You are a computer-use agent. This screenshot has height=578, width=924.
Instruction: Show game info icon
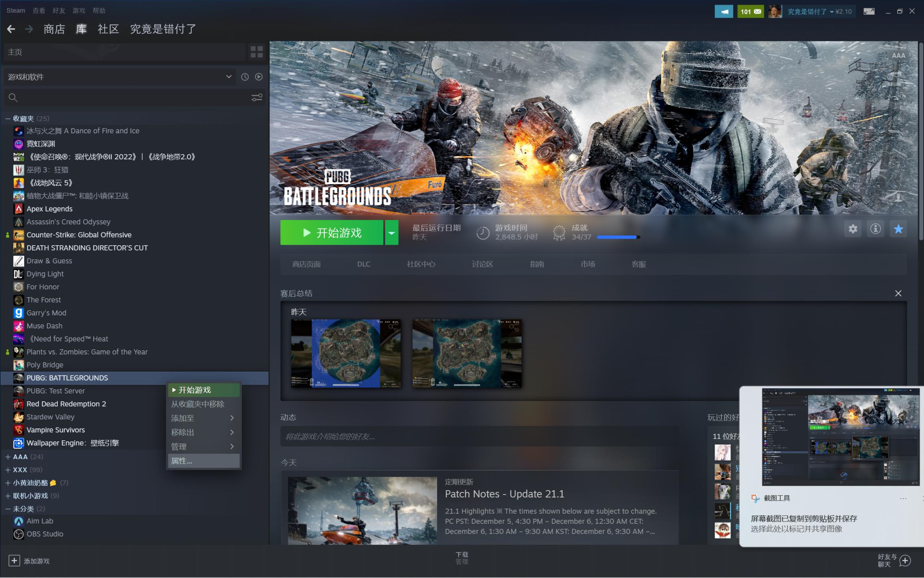tap(875, 229)
